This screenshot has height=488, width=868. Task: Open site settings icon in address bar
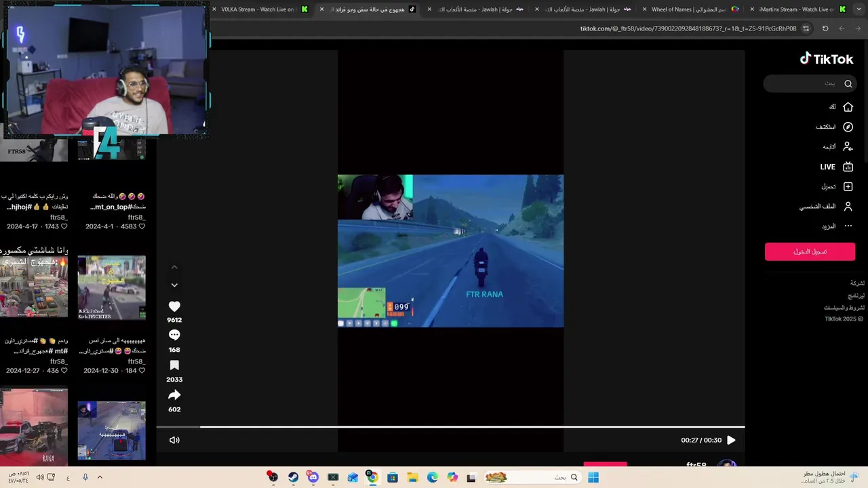tap(806, 28)
